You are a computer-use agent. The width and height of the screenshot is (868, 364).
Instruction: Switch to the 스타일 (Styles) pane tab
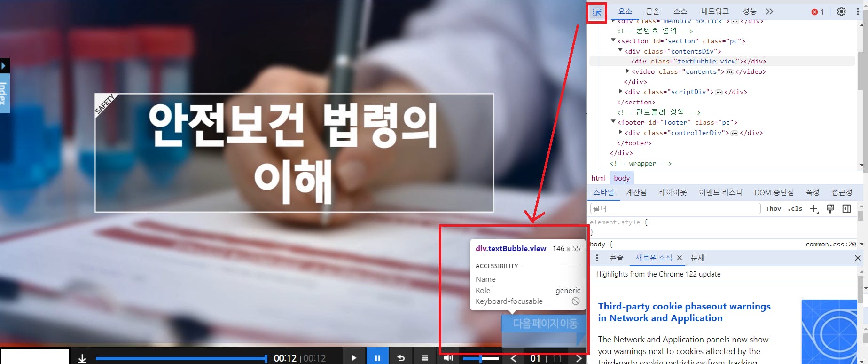(603, 192)
